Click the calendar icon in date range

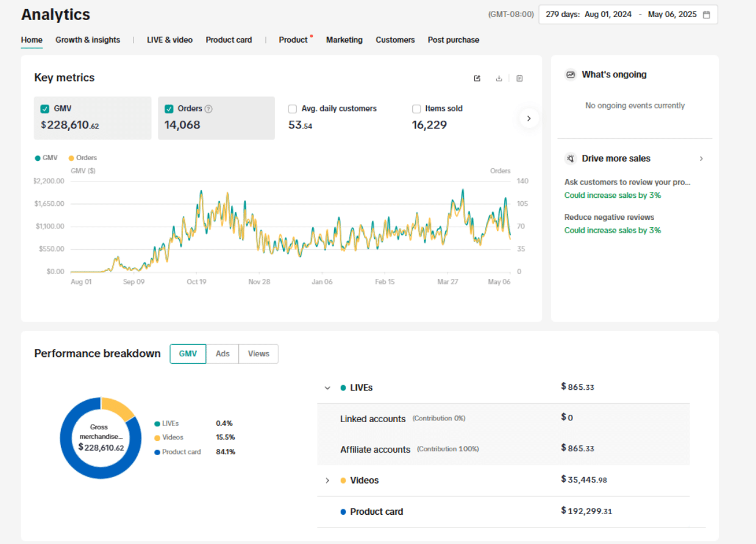point(707,15)
